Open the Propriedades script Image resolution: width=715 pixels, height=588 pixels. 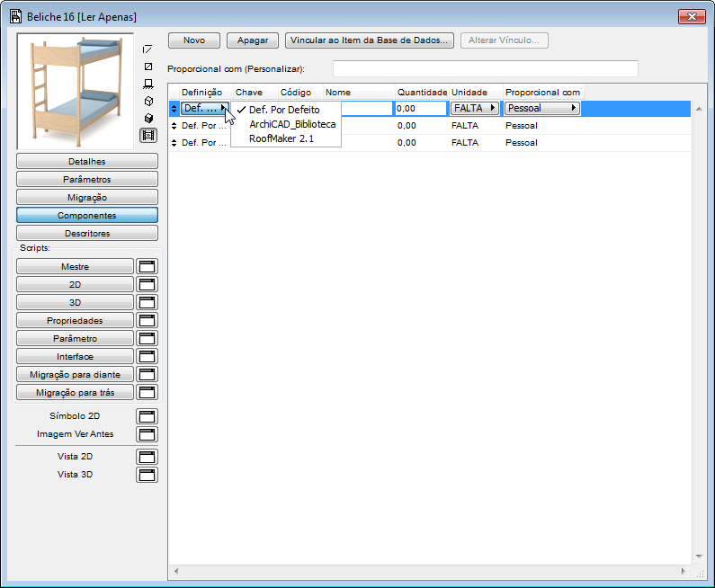(x=76, y=320)
